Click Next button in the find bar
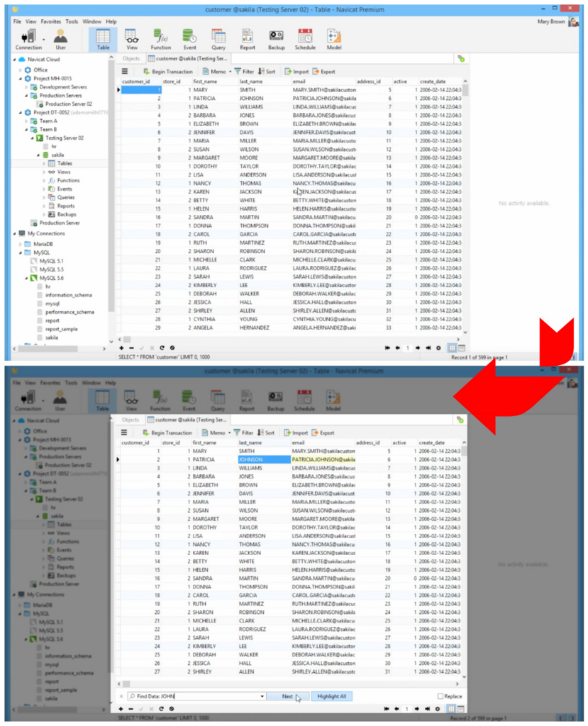This screenshot has height=726, width=588. 287,696
